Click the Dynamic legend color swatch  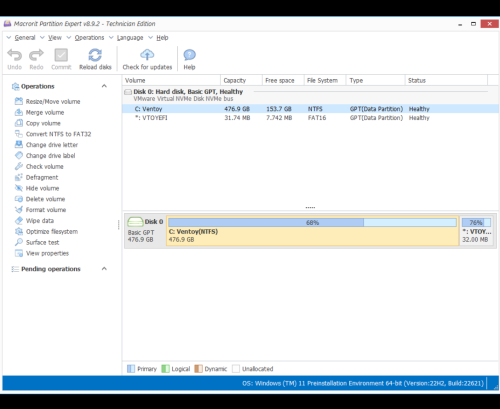[198, 369]
